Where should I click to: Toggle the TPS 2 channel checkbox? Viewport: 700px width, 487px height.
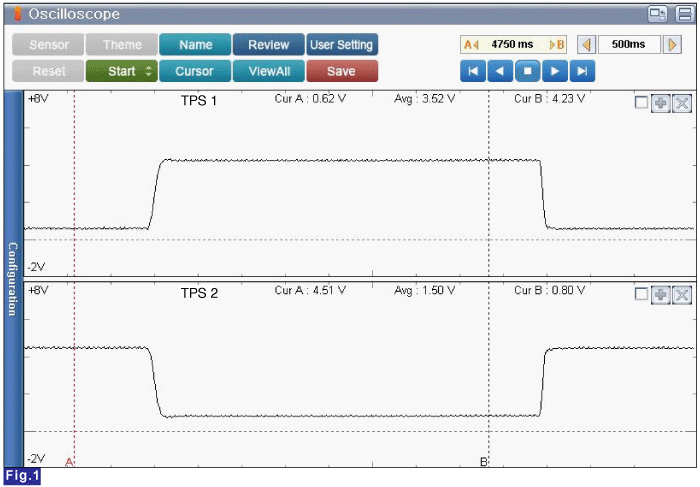[x=641, y=294]
